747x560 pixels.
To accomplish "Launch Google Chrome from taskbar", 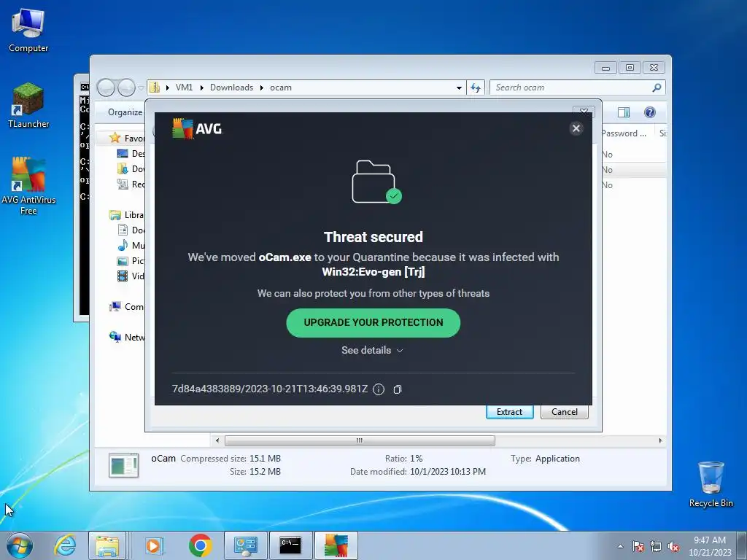I will coord(200,545).
